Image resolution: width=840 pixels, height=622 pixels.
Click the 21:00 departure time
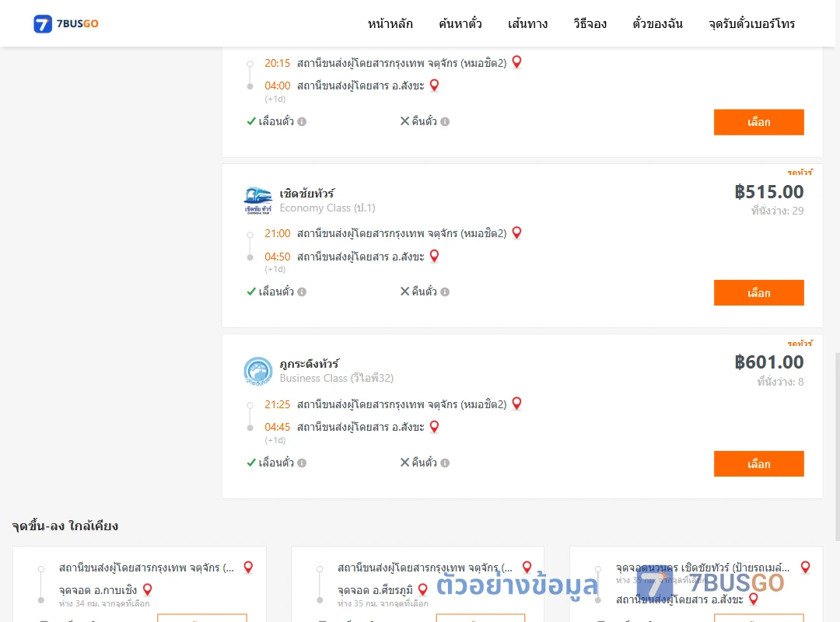click(278, 233)
